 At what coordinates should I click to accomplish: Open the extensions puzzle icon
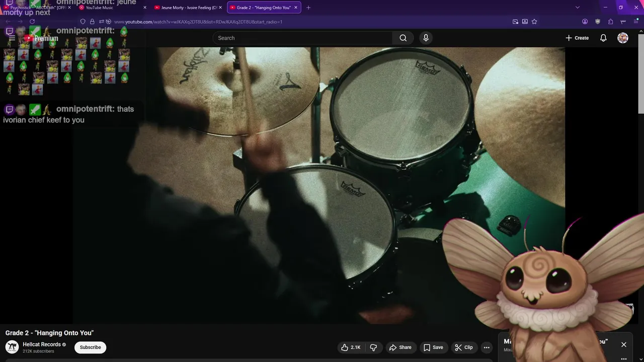pyautogui.click(x=610, y=22)
